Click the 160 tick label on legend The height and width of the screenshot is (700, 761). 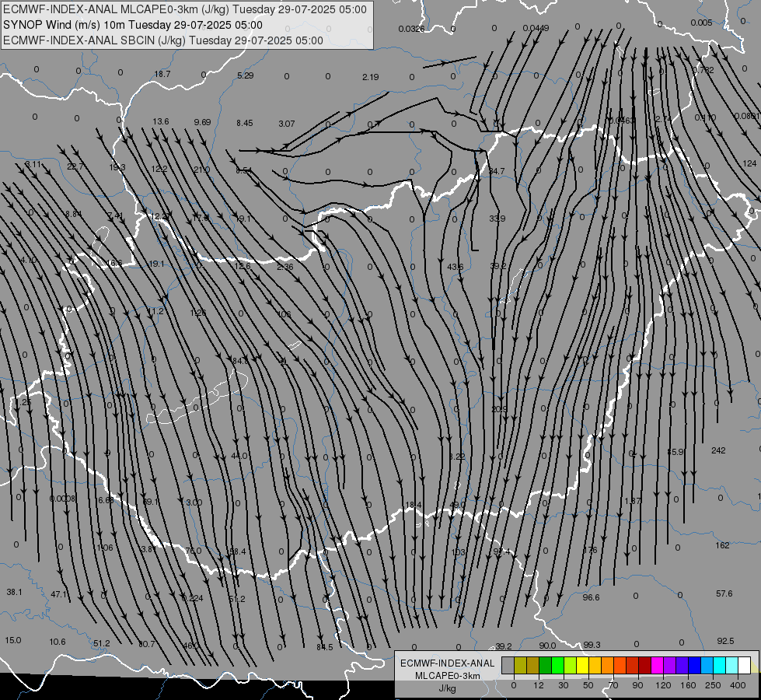(688, 685)
